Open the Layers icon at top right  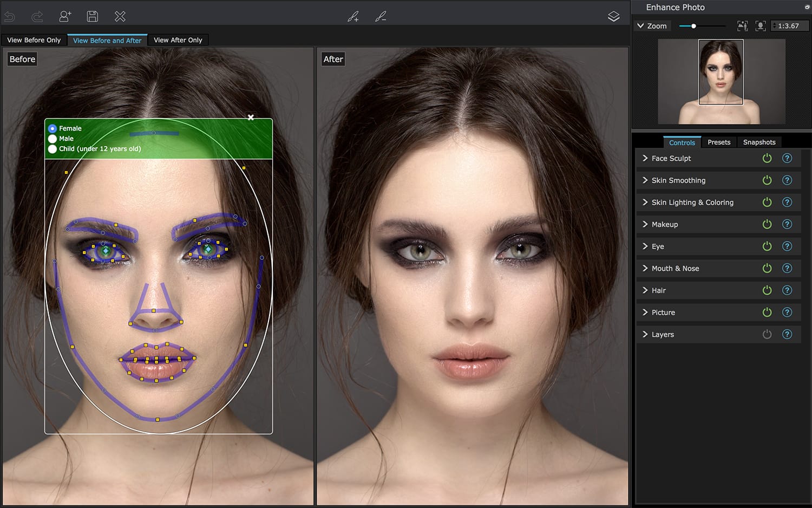click(613, 16)
